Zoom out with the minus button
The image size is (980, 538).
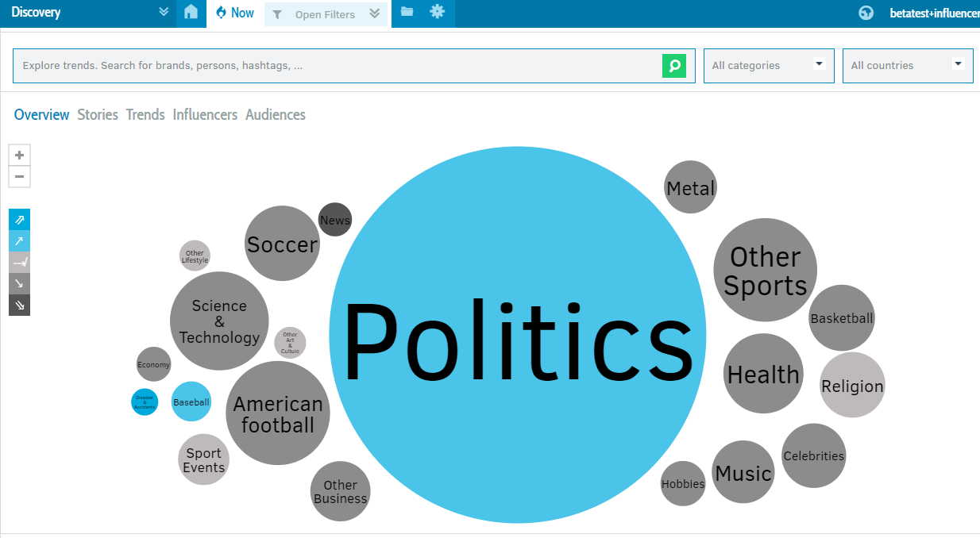(20, 176)
